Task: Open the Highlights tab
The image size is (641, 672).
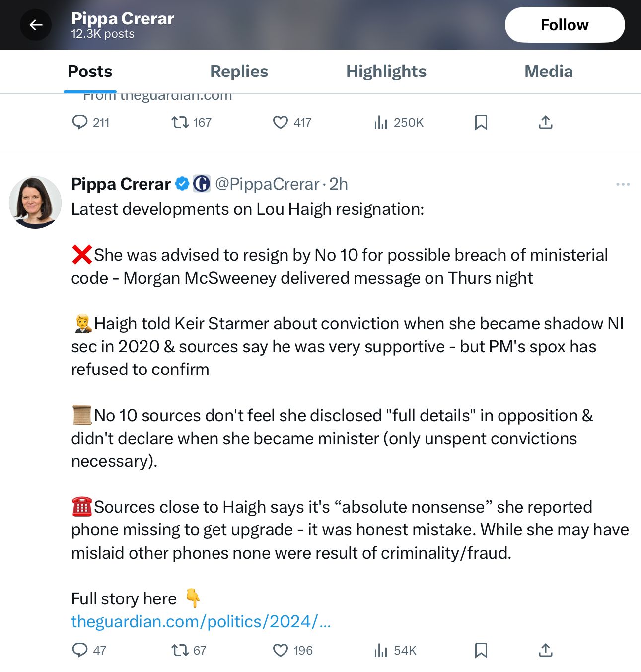Action: pyautogui.click(x=386, y=72)
